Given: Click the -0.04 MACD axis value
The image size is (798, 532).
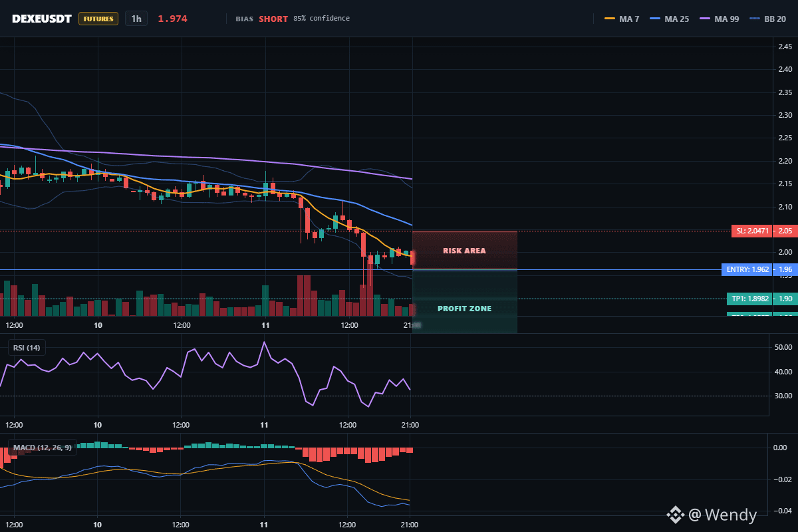Looking at the screenshot, I should (783, 511).
